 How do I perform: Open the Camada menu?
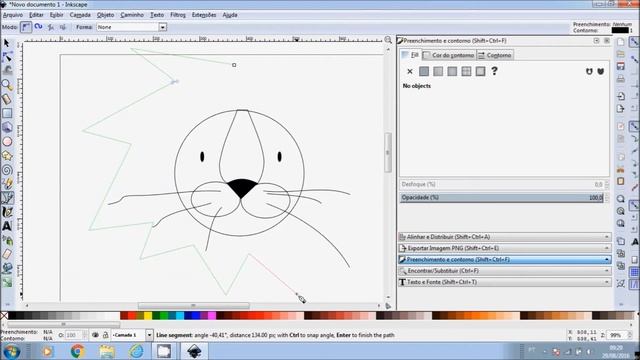[80, 15]
